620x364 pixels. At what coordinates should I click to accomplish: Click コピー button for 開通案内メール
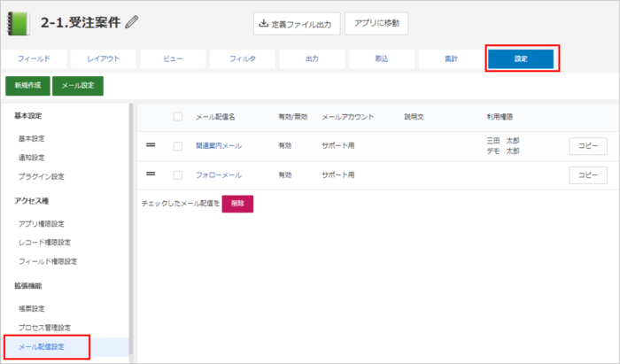(x=588, y=146)
